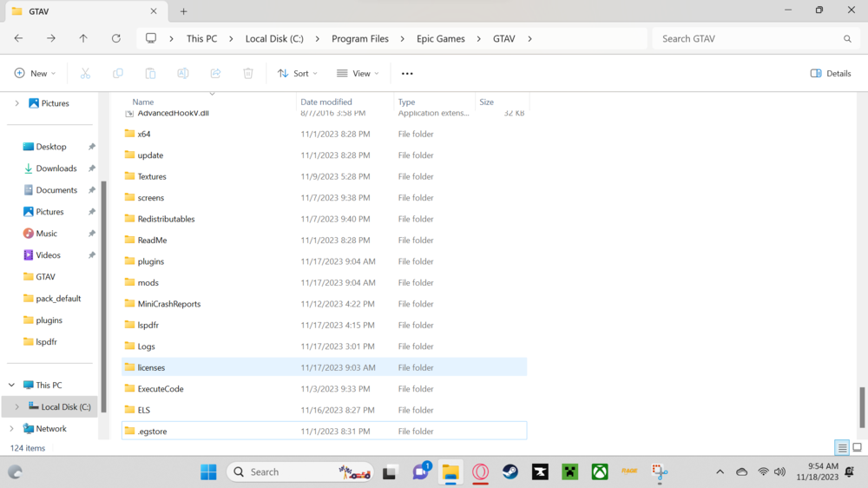Click the Delete trash icon
The image size is (868, 488).
coord(248,73)
